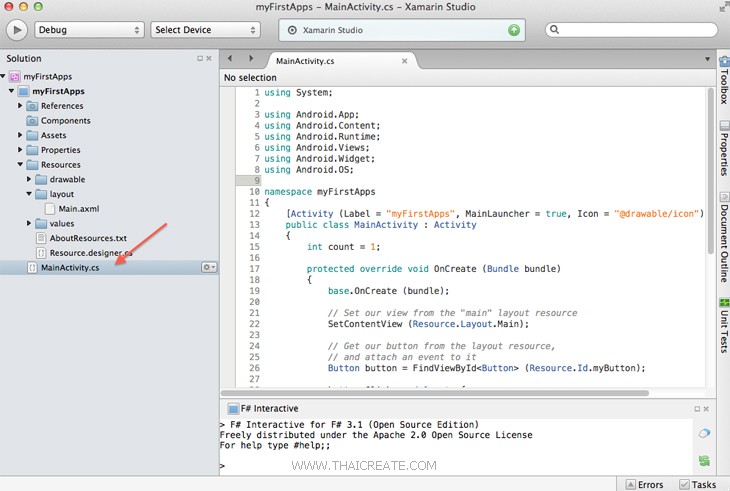Open the Unit Tests side pad

point(724,326)
